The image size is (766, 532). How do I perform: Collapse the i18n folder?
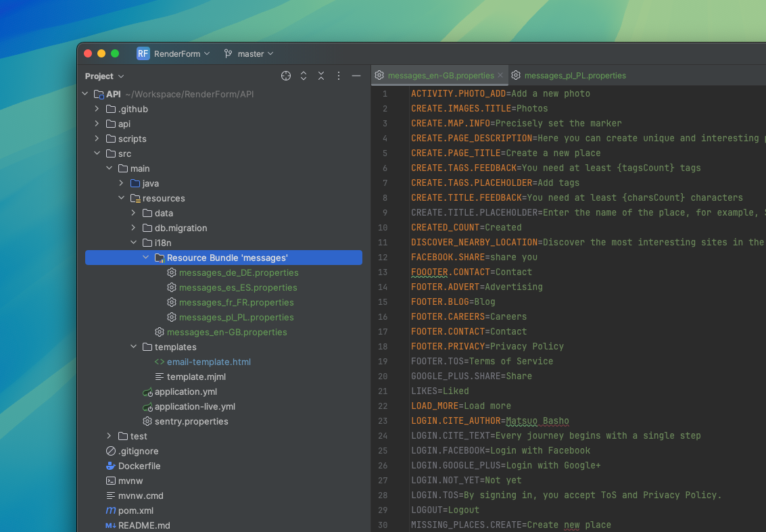pos(133,242)
